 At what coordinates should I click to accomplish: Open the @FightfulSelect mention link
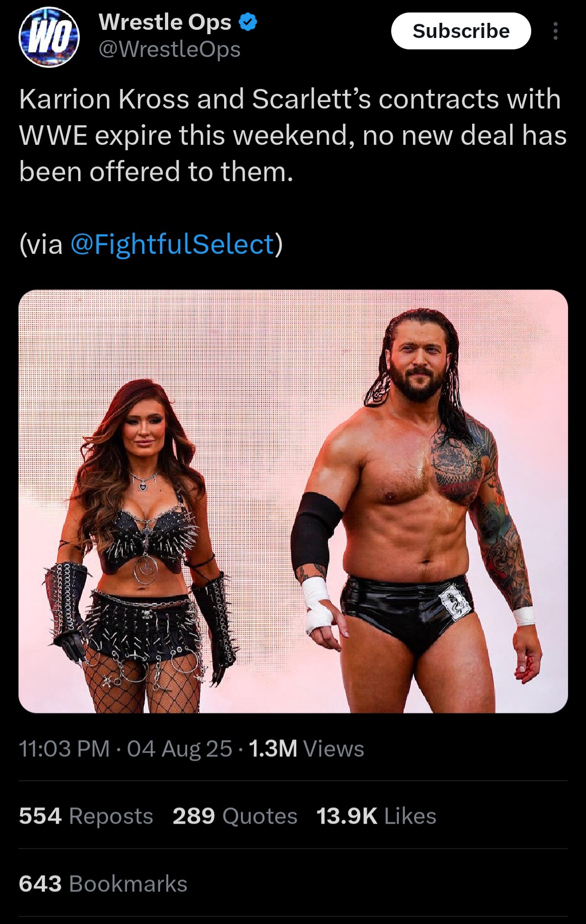pos(173,244)
